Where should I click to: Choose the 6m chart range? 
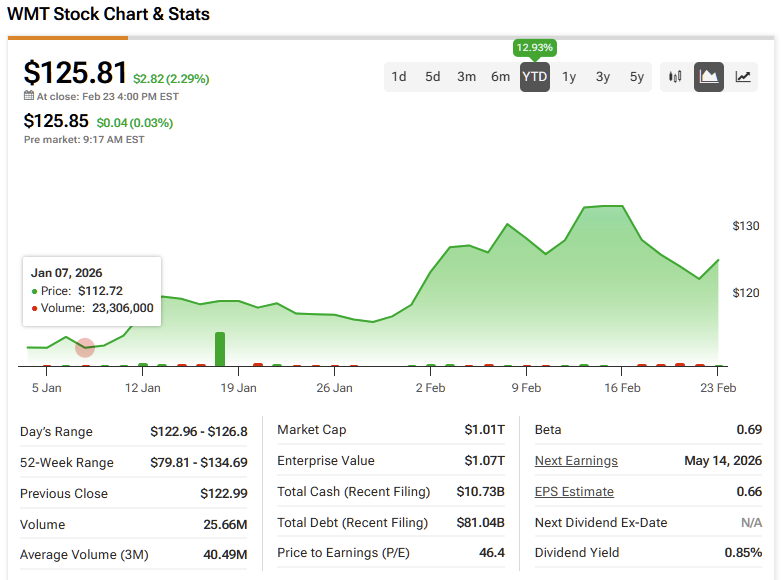[x=500, y=77]
